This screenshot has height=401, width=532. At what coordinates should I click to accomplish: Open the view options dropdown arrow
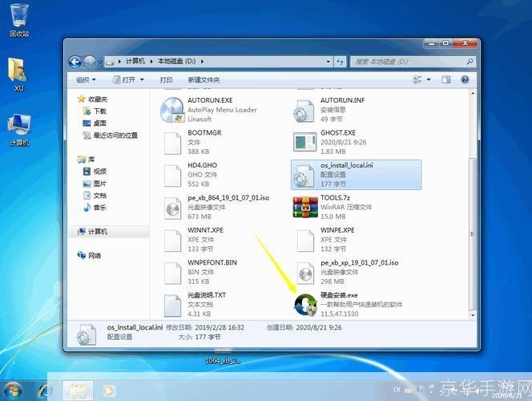[429, 79]
